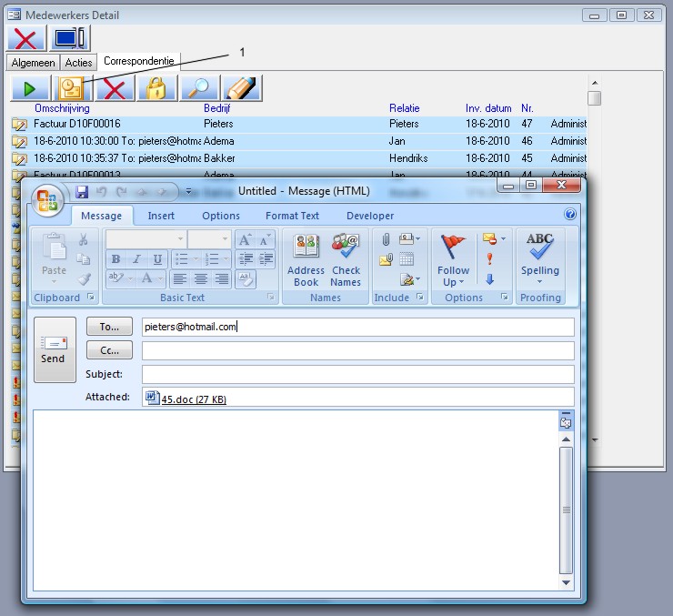Click the pencil edit icon in Correspondentie toolbar
The width and height of the screenshot is (673, 616).
[x=242, y=88]
